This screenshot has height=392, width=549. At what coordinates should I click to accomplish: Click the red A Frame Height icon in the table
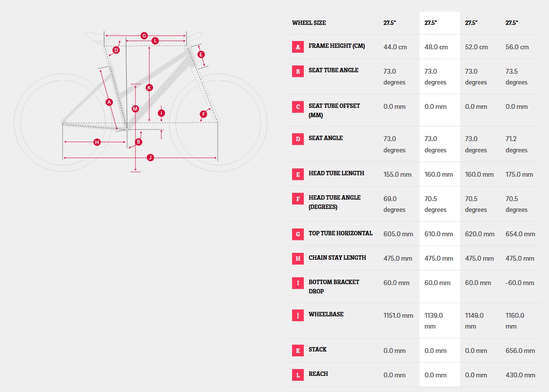click(298, 47)
